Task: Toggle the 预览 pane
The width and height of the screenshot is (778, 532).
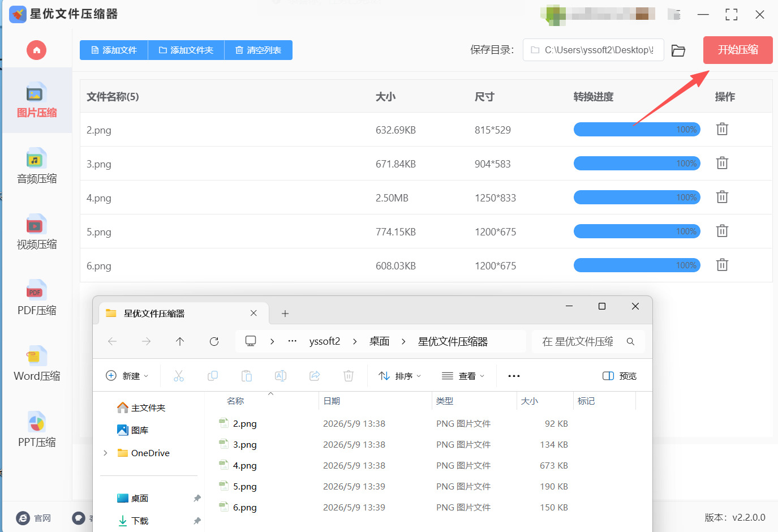Action: click(620, 376)
